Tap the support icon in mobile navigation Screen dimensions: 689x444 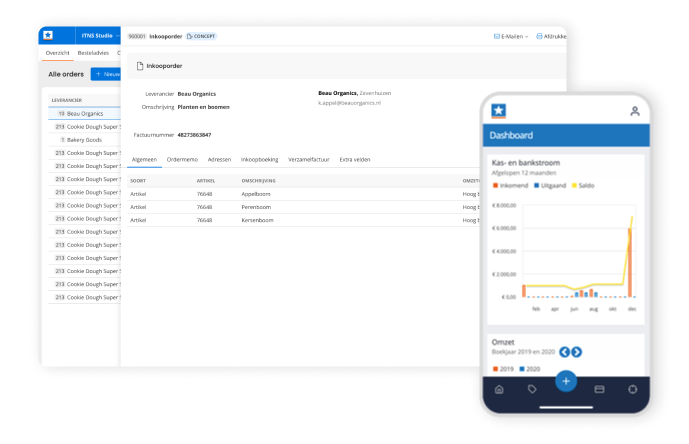click(632, 389)
